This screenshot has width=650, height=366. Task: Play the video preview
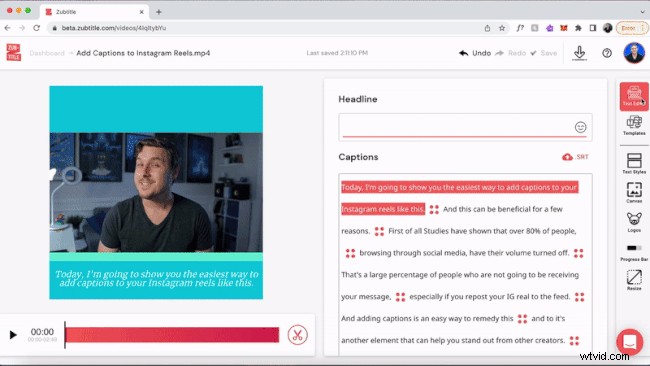(x=13, y=334)
